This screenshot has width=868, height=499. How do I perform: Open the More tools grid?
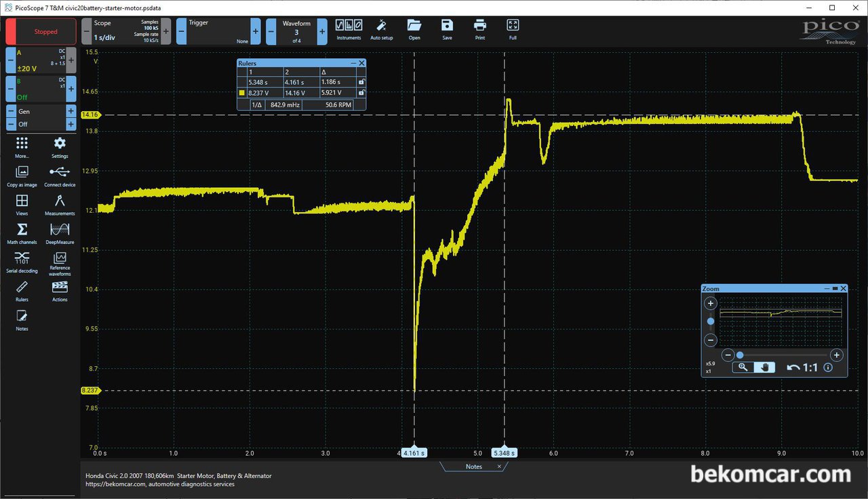pos(22,146)
